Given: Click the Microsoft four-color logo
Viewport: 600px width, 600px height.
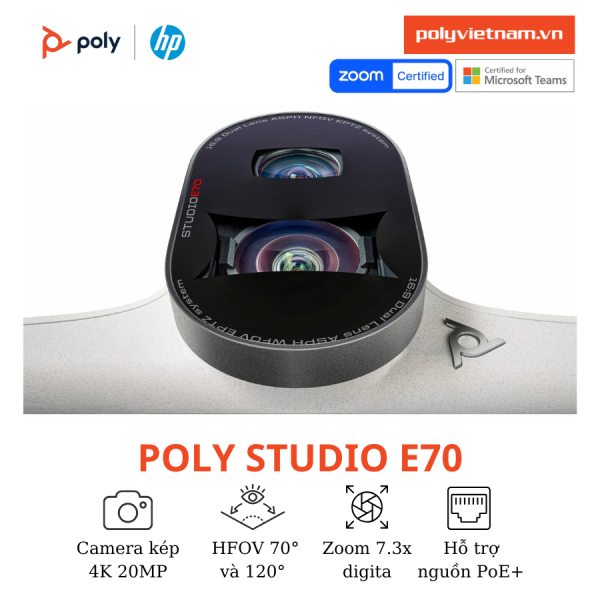Looking at the screenshot, I should [471, 76].
